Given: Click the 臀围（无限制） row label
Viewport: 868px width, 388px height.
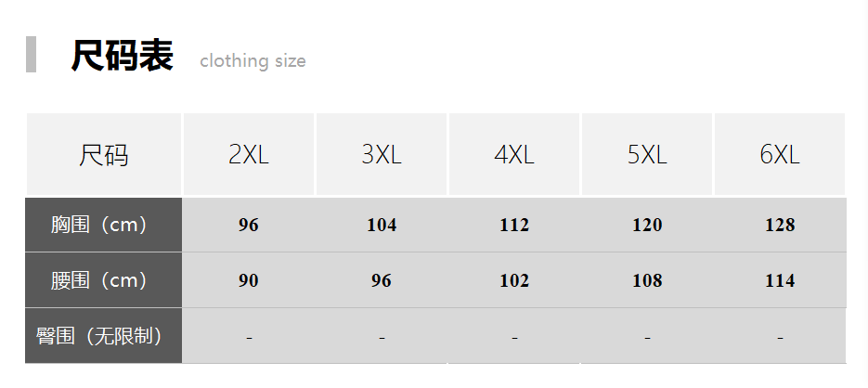Looking at the screenshot, I should pos(104,336).
